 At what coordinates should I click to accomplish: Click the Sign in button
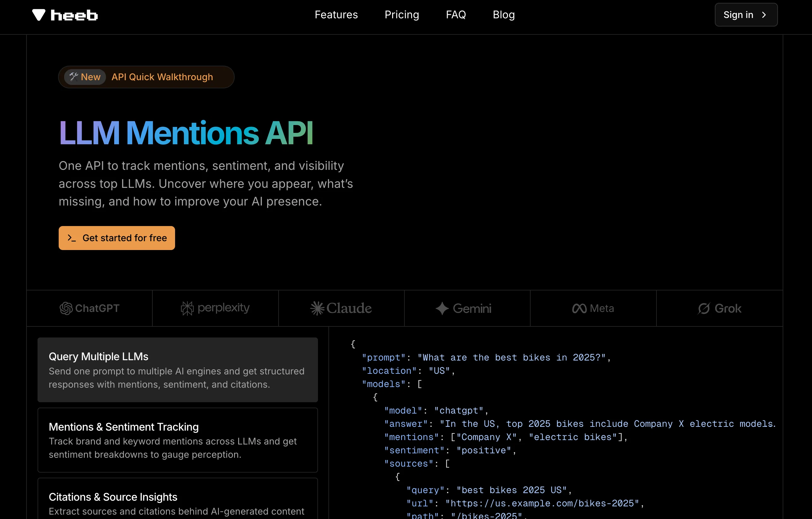click(x=746, y=15)
